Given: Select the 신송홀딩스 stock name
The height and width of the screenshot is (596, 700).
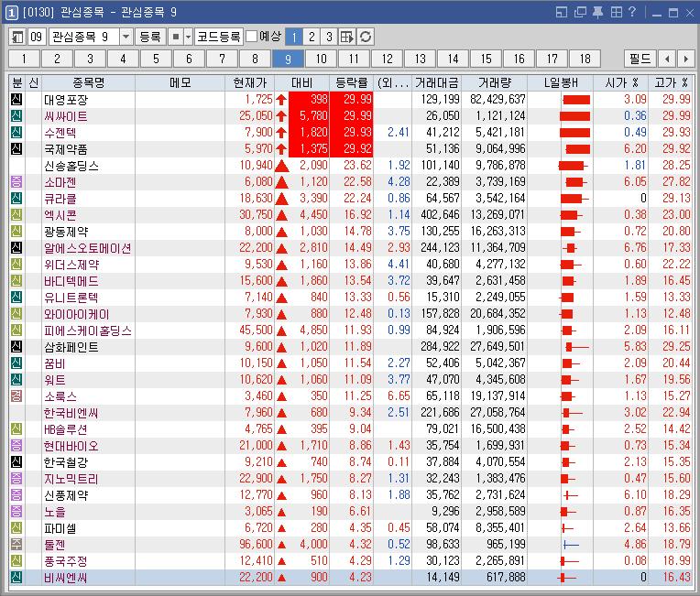Looking at the screenshot, I should [x=71, y=166].
